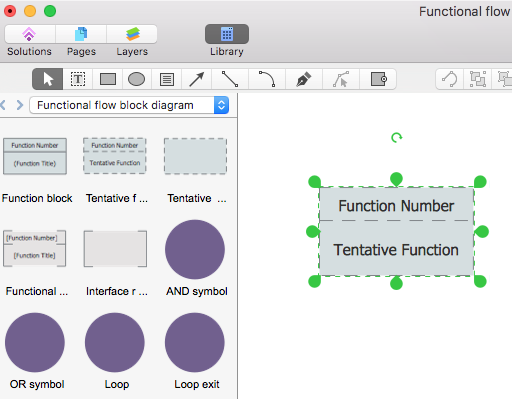Select the arrow connector tool
Viewport: 512px width, 399px height.
pyautogui.click(x=197, y=79)
